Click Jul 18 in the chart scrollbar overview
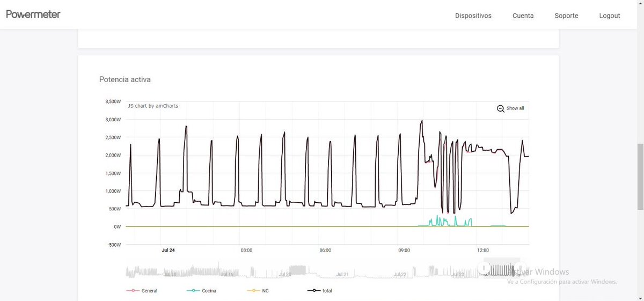Viewport: 644px width, 301px height. pos(170,274)
